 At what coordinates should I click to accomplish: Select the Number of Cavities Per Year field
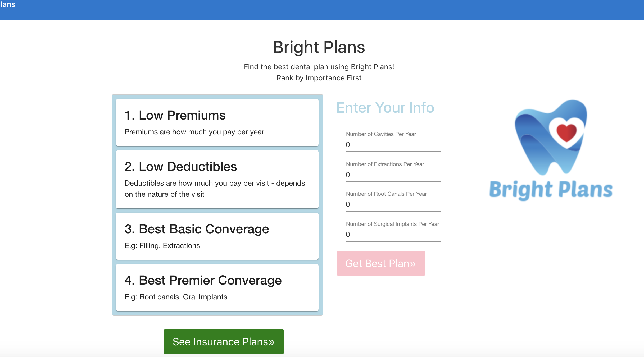click(x=393, y=145)
